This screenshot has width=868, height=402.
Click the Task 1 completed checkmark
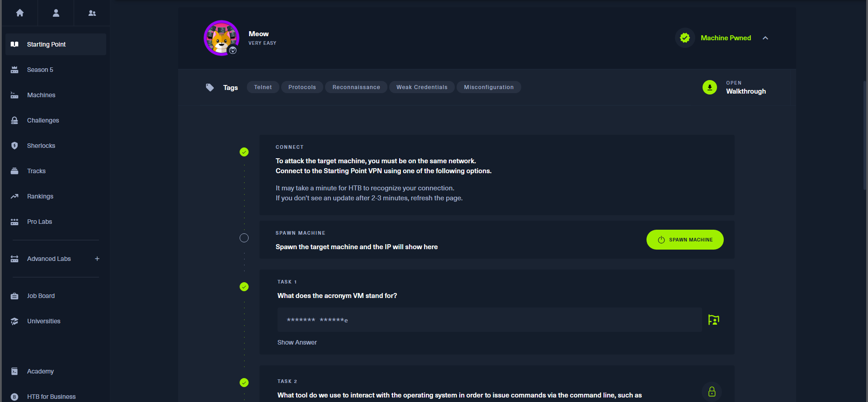(x=244, y=287)
